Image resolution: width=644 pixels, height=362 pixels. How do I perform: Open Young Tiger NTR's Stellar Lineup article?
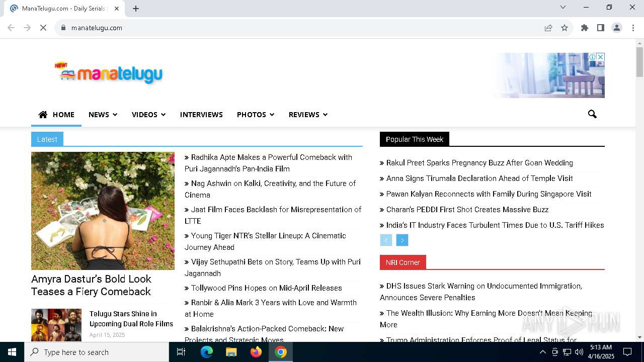[265, 241]
